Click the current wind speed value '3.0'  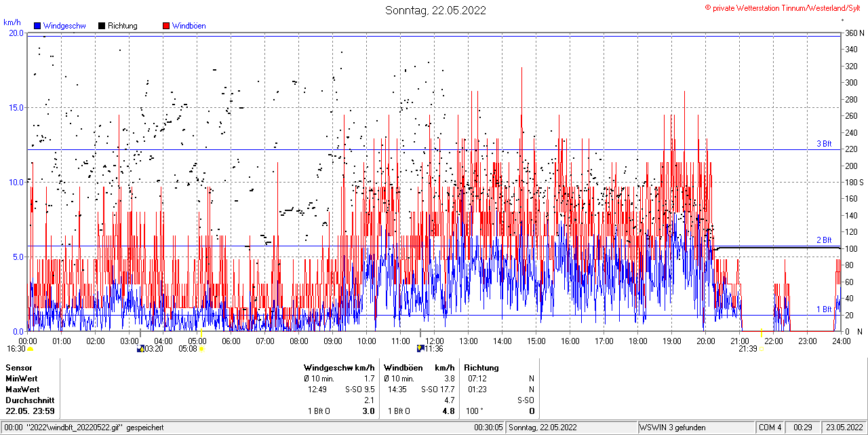[369, 411]
